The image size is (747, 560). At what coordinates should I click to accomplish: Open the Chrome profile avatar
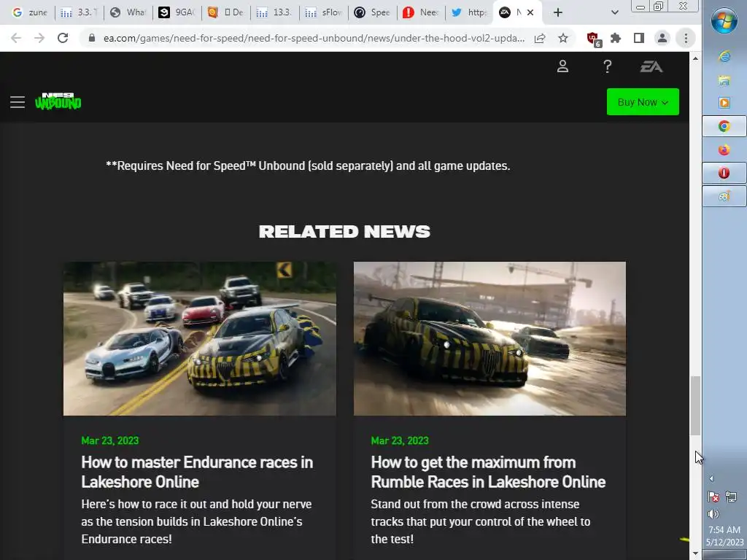pos(662,38)
